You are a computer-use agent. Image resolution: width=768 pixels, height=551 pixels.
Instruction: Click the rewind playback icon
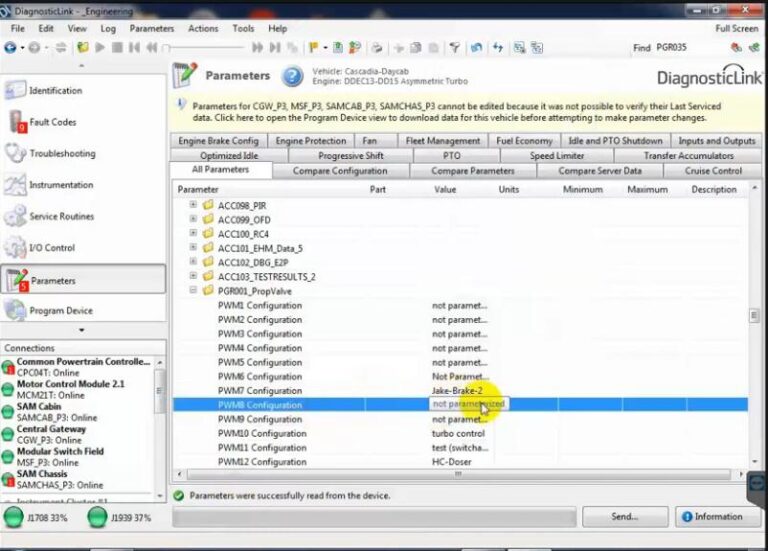click(x=152, y=48)
